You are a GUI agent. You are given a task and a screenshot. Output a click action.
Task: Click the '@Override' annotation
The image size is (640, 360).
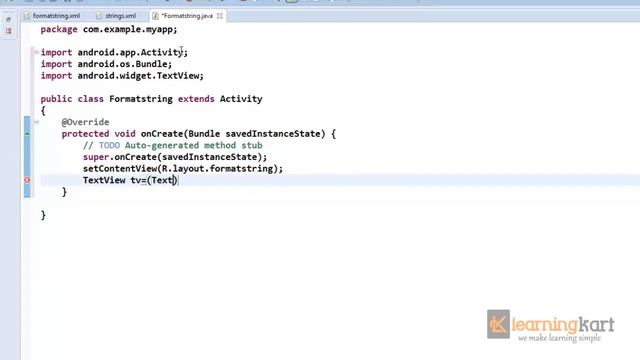[x=85, y=122]
